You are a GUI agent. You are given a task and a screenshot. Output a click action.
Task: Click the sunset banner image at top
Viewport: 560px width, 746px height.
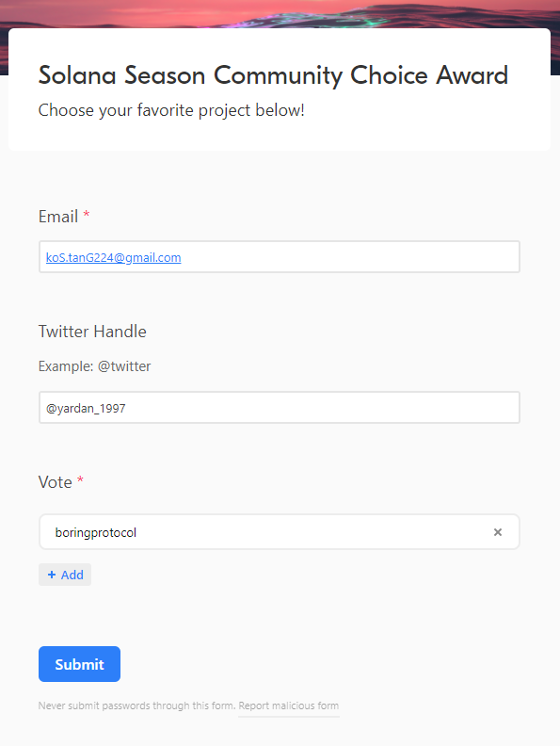[x=280, y=13]
